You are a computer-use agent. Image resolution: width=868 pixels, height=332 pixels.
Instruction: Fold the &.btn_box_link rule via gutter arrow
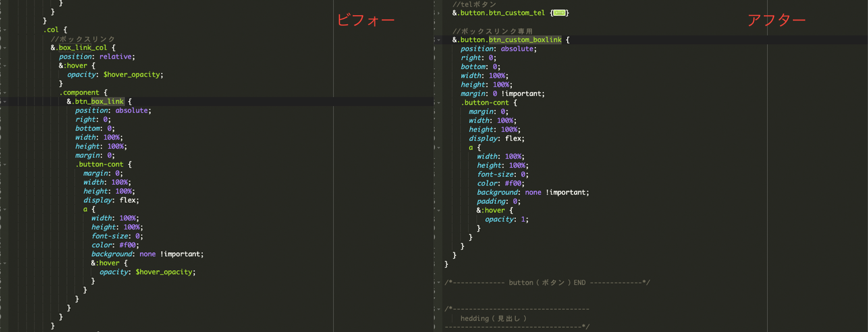click(5, 102)
